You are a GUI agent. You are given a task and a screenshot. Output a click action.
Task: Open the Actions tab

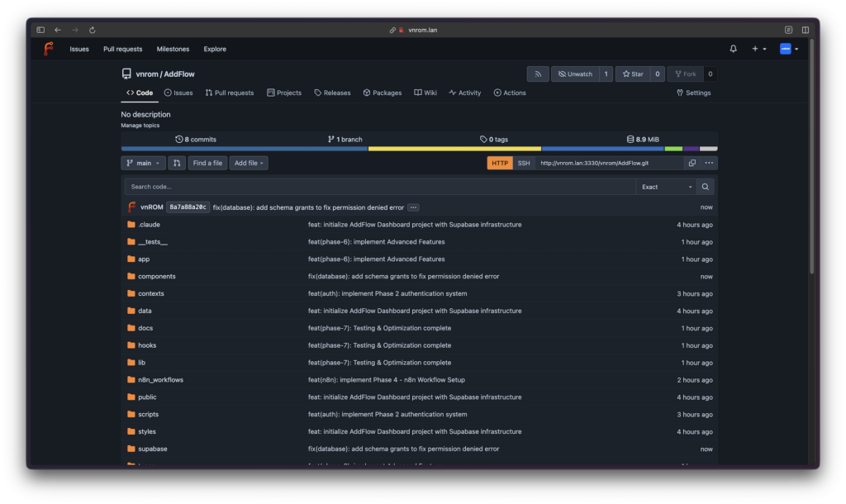[510, 93]
